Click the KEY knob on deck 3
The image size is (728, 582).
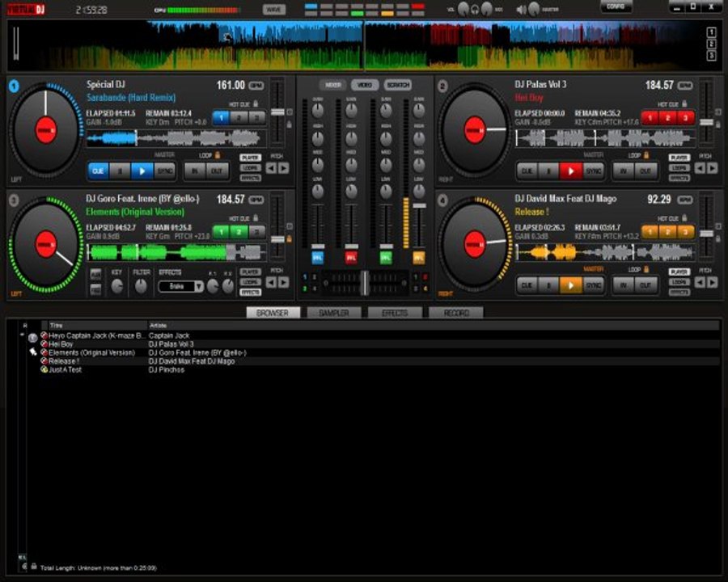pyautogui.click(x=117, y=286)
